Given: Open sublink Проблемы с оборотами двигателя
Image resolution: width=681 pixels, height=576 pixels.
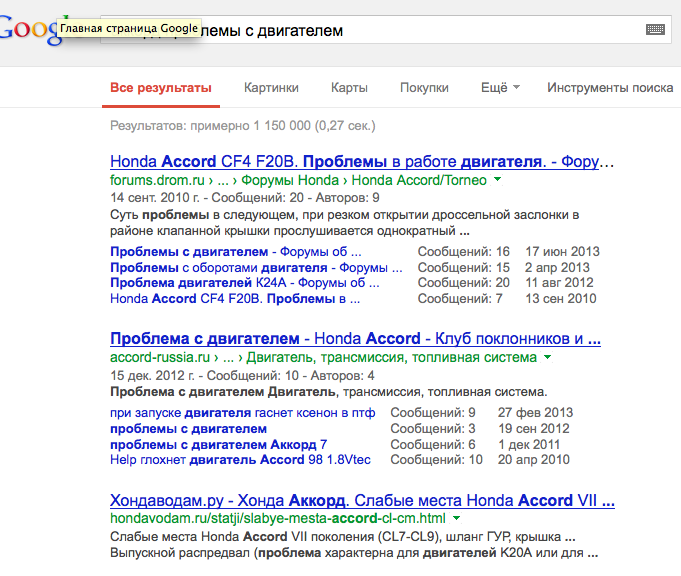Looking at the screenshot, I should pyautogui.click(x=256, y=268).
